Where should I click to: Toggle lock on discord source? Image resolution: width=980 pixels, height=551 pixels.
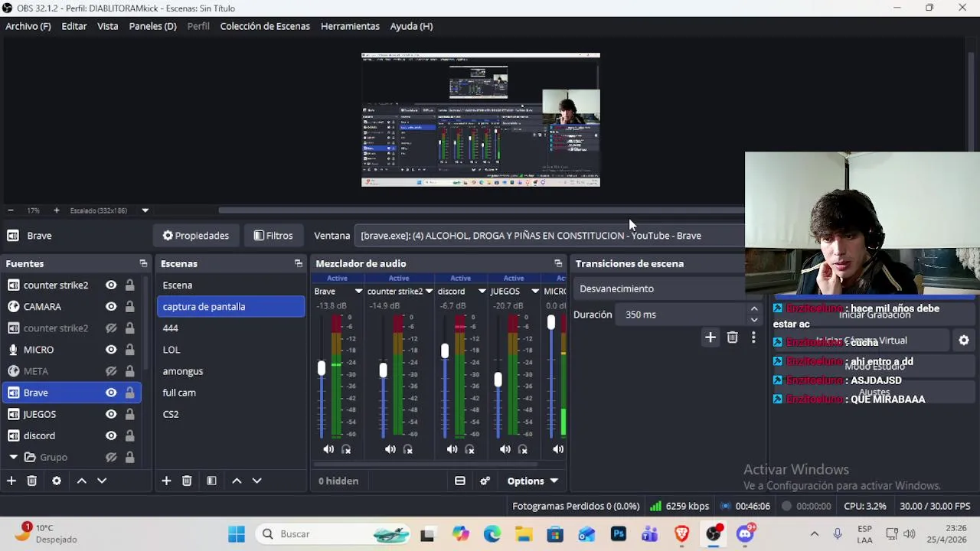point(130,435)
